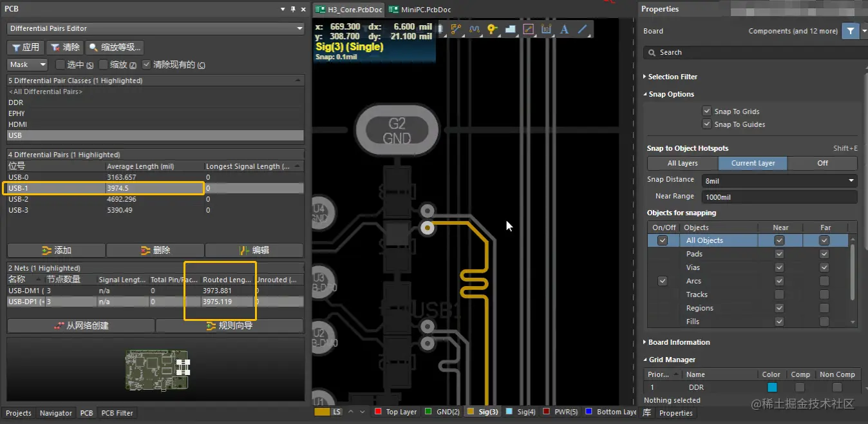Switch to the PWR(5) layer tab
This screenshot has width=868, height=424.
(x=560, y=412)
